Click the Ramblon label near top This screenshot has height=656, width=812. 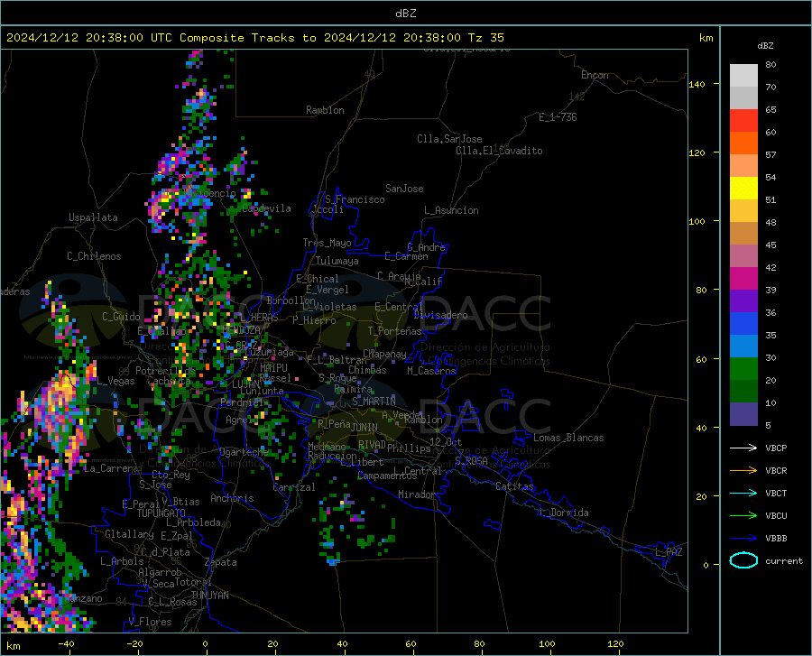tap(325, 110)
